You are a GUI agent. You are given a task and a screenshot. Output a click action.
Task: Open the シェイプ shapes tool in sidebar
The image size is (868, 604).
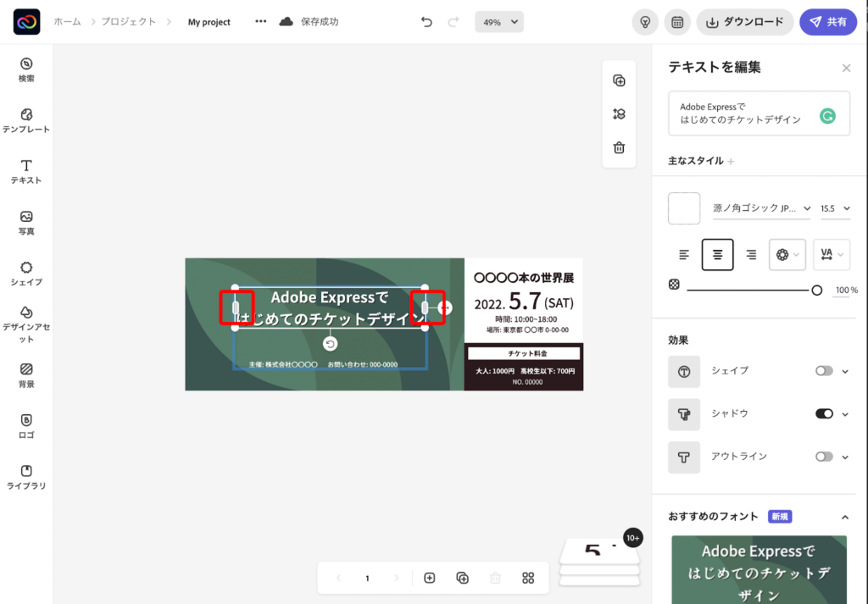26,273
